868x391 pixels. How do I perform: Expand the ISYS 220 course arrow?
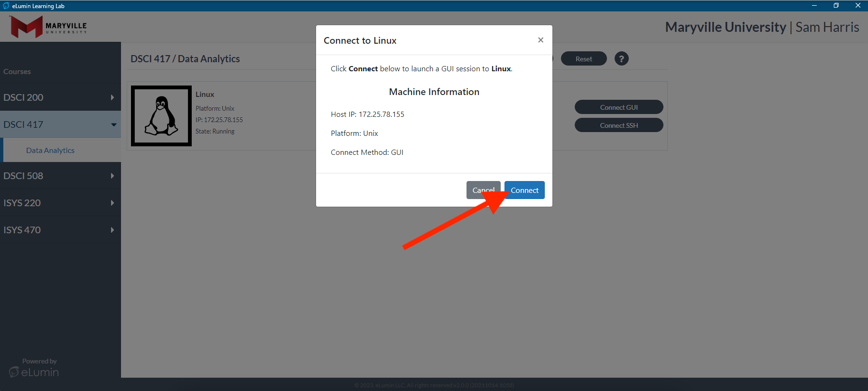(112, 203)
